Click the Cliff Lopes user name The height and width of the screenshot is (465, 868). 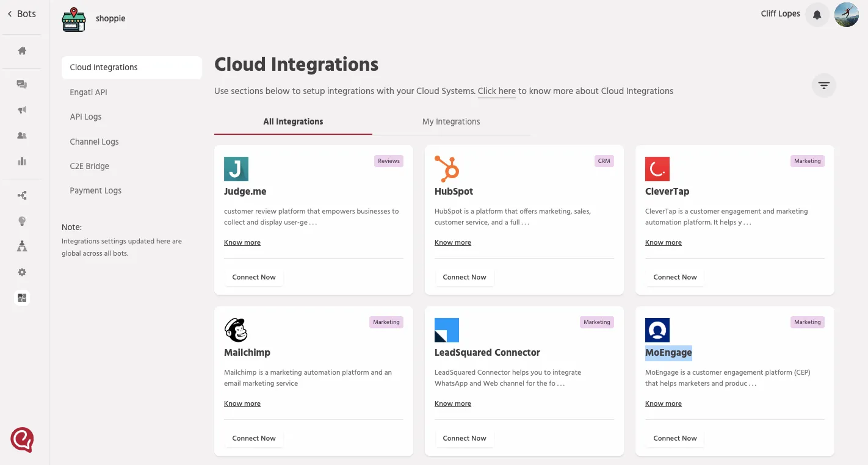tap(780, 14)
